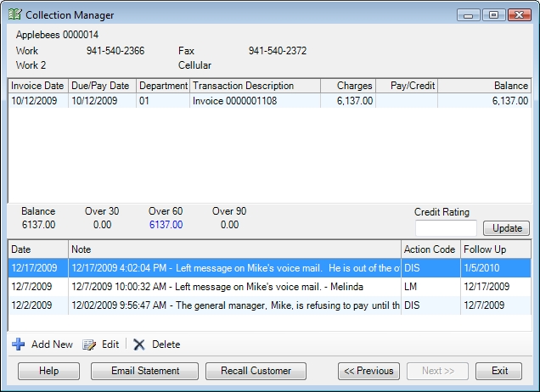Viewport: 540px width, 392px height.
Task: Sort by Invoice Date column header
Action: click(x=37, y=86)
